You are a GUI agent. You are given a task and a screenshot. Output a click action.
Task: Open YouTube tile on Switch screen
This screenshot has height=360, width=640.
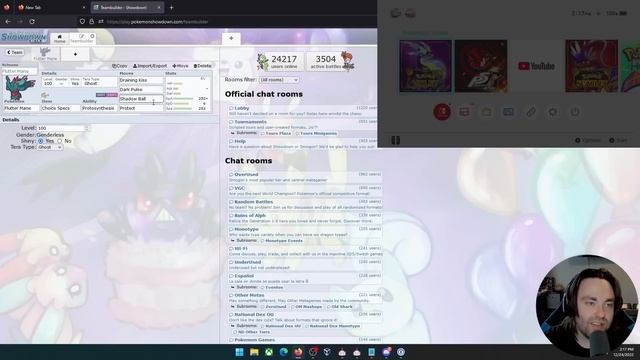(x=536, y=66)
